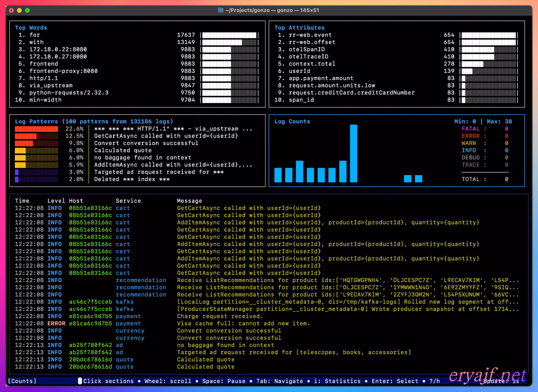Image resolution: width=538 pixels, height=392 pixels.
Task: Select the Log Counts panel title
Action: [292, 122]
